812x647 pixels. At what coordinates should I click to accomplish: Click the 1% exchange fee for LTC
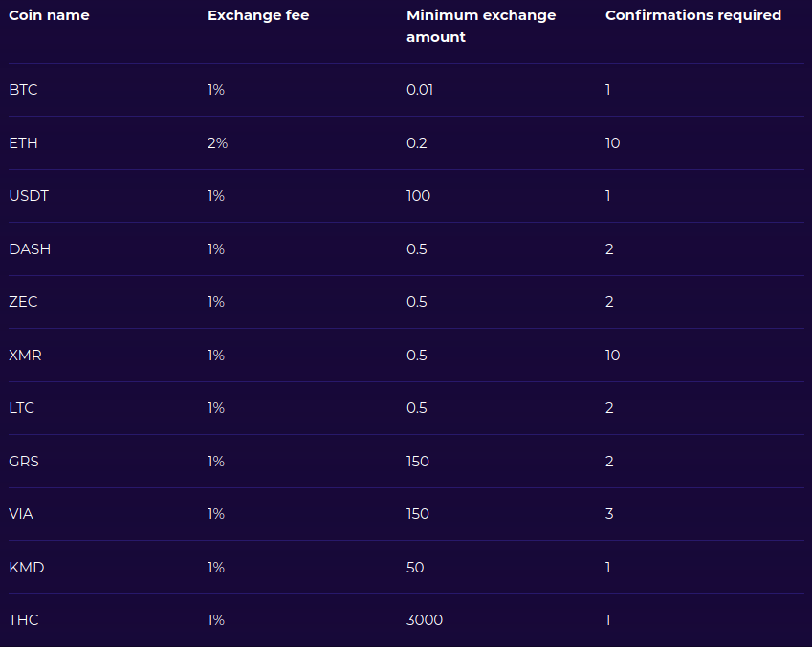click(x=216, y=408)
